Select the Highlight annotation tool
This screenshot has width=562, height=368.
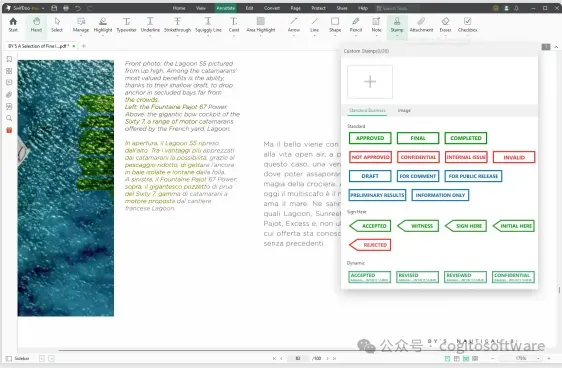(x=103, y=25)
